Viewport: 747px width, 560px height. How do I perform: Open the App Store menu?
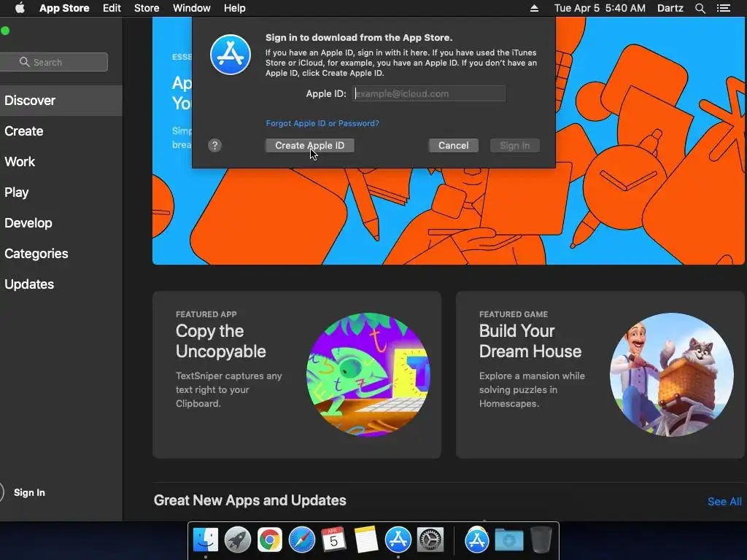[64, 8]
